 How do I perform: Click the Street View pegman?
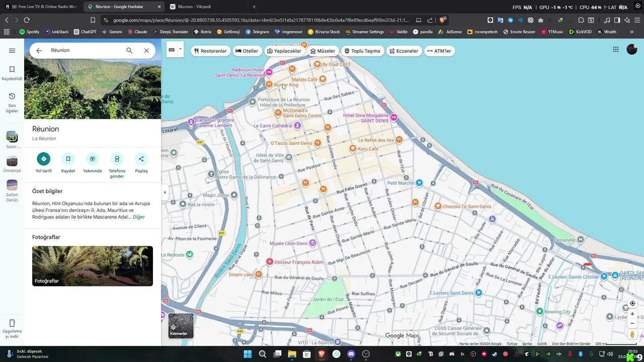(632, 334)
